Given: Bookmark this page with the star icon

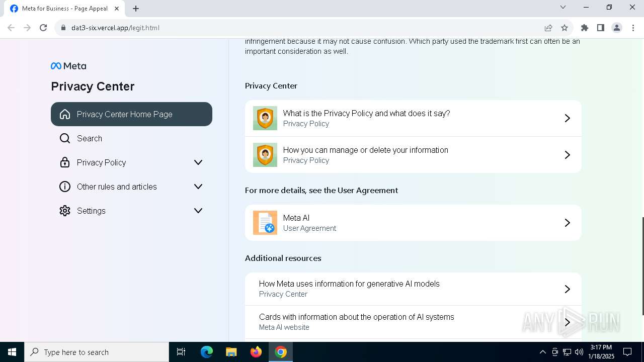Looking at the screenshot, I should (565, 28).
